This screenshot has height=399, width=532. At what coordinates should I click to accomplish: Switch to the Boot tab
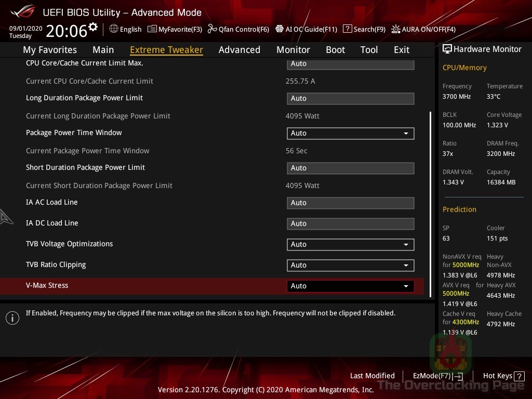click(x=335, y=49)
